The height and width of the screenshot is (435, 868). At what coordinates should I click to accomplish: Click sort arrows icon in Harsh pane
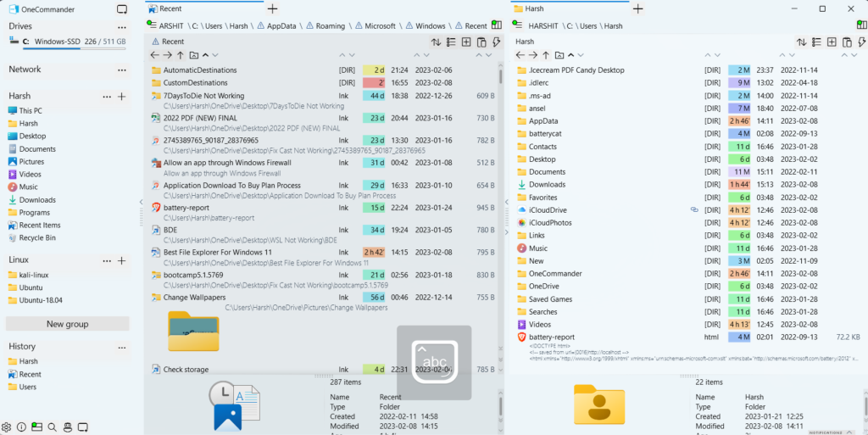pos(802,42)
